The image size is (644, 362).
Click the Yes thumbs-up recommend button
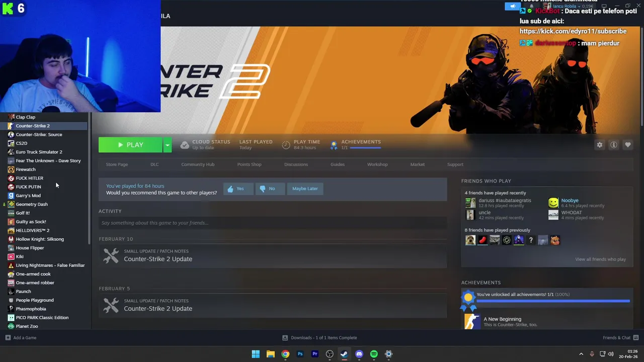click(x=238, y=189)
